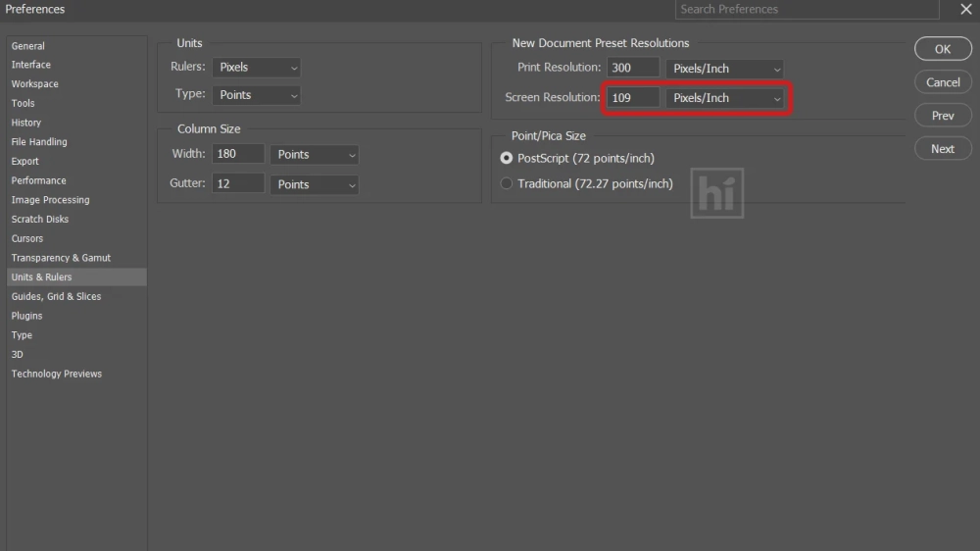Image resolution: width=980 pixels, height=551 pixels.
Task: Click the OK button
Action: coord(942,49)
